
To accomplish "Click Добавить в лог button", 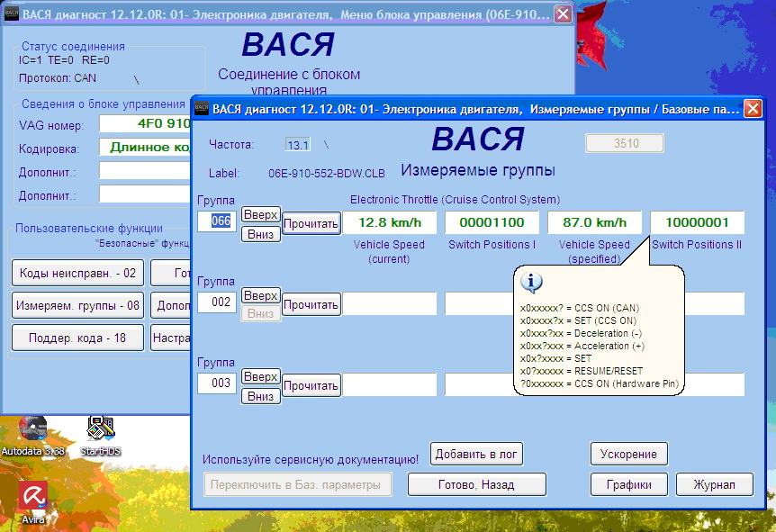I will tap(476, 454).
